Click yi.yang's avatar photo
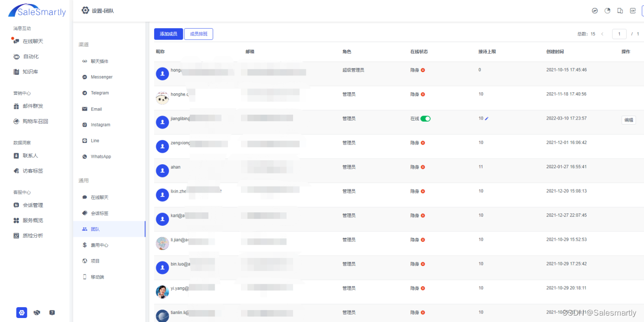The image size is (644, 322). click(162, 292)
